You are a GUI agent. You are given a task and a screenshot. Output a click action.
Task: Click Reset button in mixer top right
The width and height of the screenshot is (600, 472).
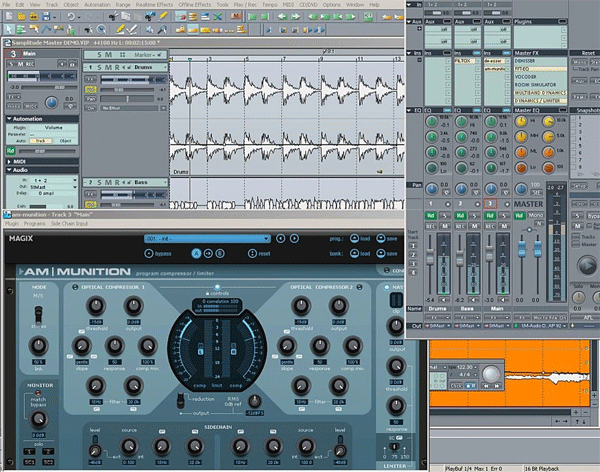pos(587,53)
